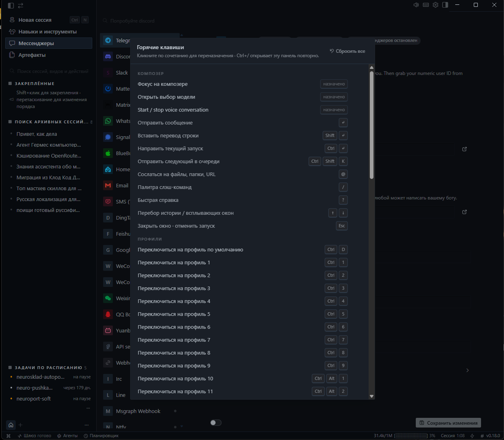Click the Mattermost icon in messenger list
This screenshot has width=504, height=440.
pos(108,89)
